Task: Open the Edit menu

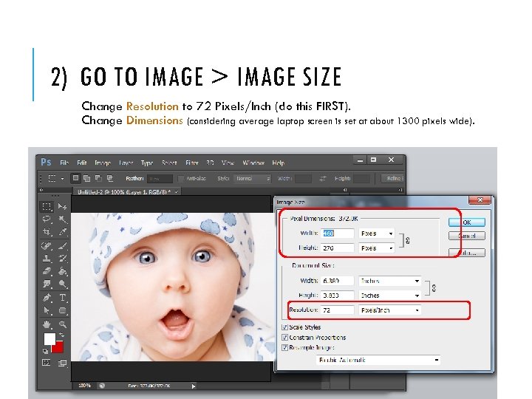Action: (82, 163)
